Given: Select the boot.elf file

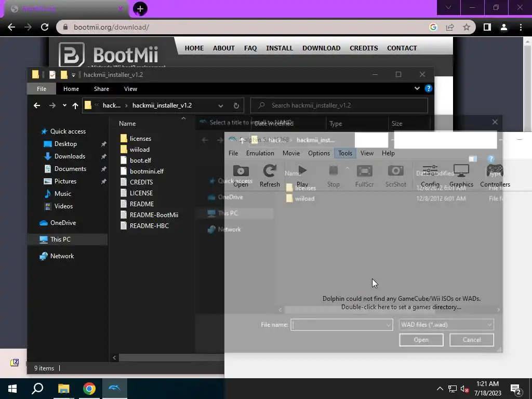Looking at the screenshot, I should coord(136,160).
